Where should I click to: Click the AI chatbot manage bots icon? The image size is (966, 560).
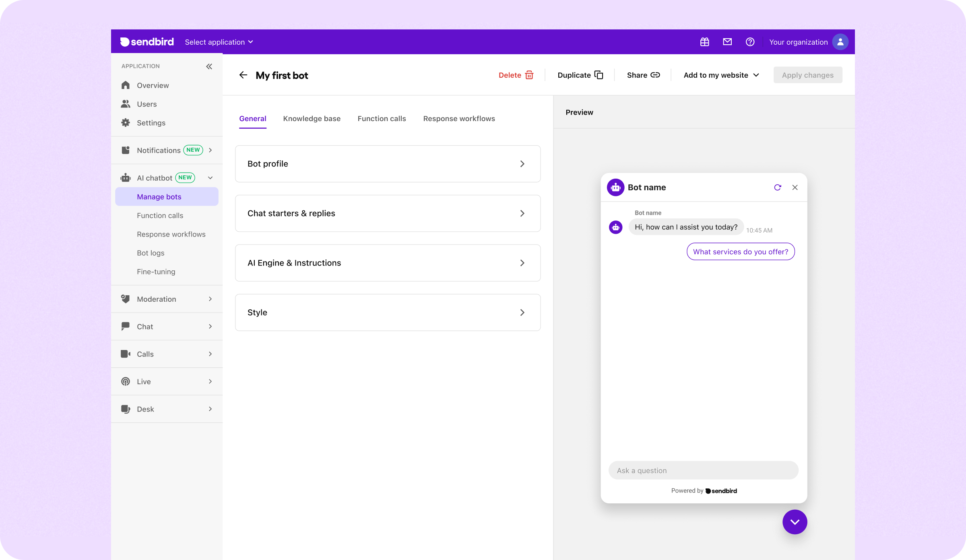tap(126, 177)
